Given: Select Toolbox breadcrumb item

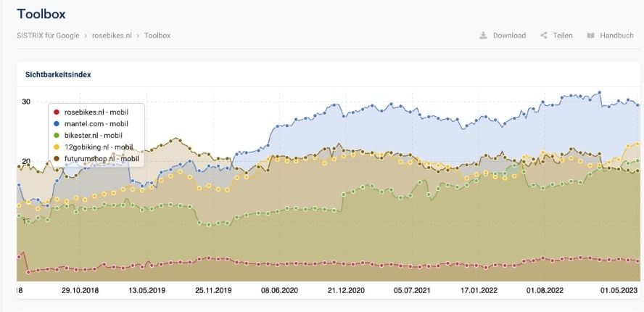Looking at the screenshot, I should coord(157,36).
